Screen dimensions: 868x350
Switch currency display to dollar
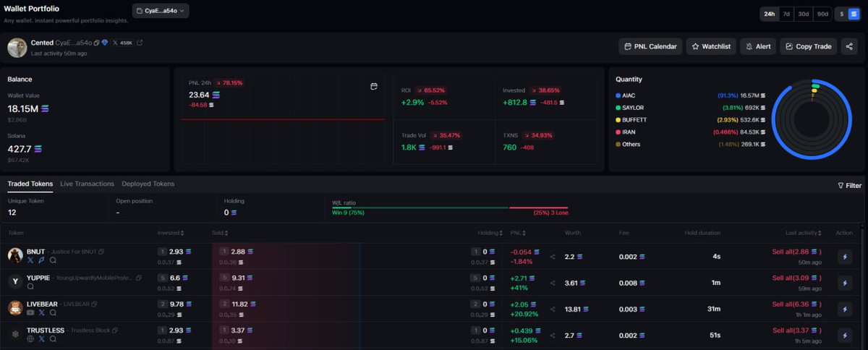(x=842, y=14)
